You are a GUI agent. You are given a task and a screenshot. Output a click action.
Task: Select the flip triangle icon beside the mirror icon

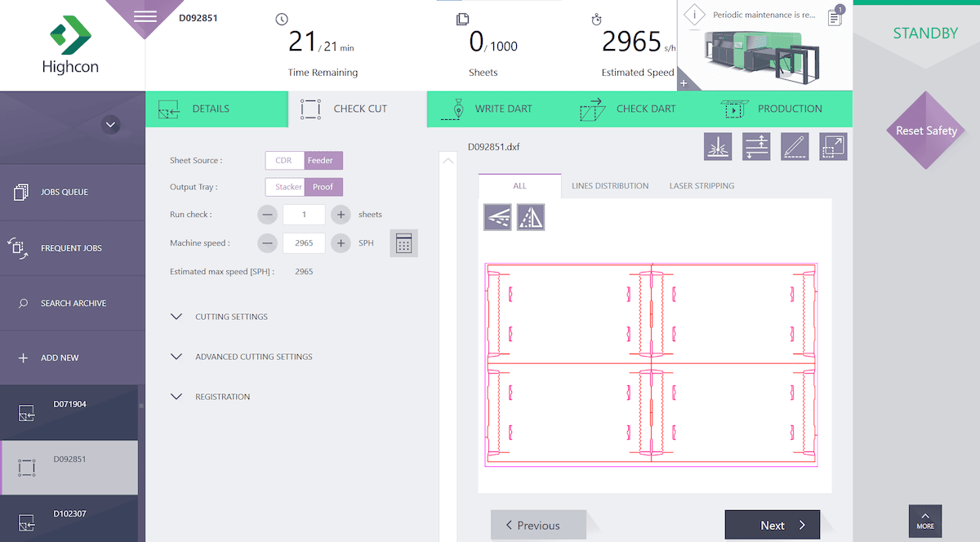[x=531, y=217]
